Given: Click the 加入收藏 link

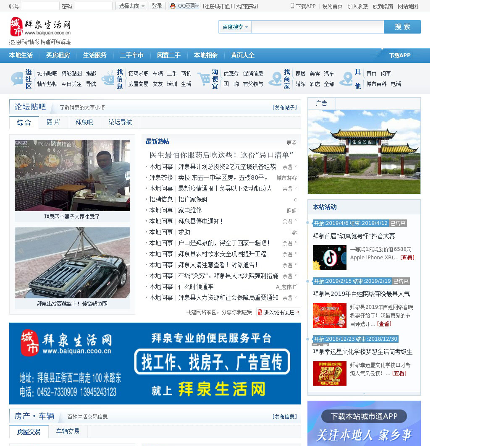Looking at the screenshot, I should pyautogui.click(x=357, y=6).
